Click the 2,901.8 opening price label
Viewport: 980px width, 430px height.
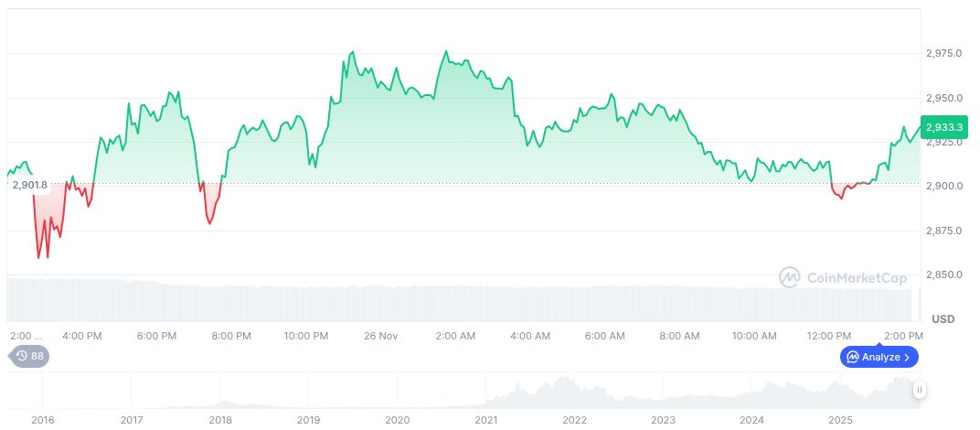[x=29, y=185]
